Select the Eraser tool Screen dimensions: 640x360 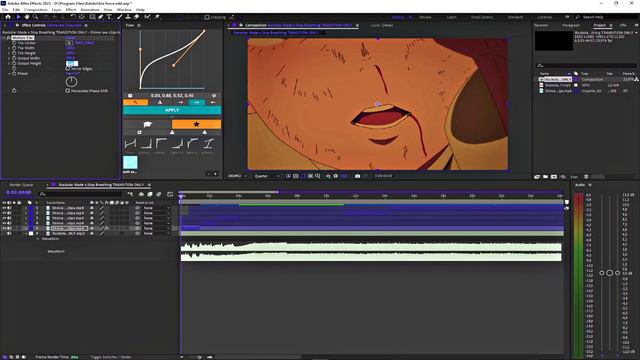pos(136,17)
